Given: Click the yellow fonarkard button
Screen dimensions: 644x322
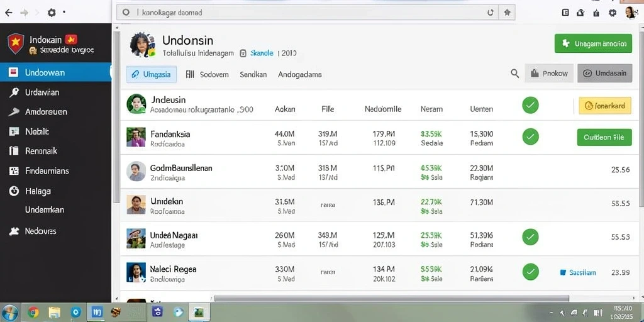Looking at the screenshot, I should point(605,106).
